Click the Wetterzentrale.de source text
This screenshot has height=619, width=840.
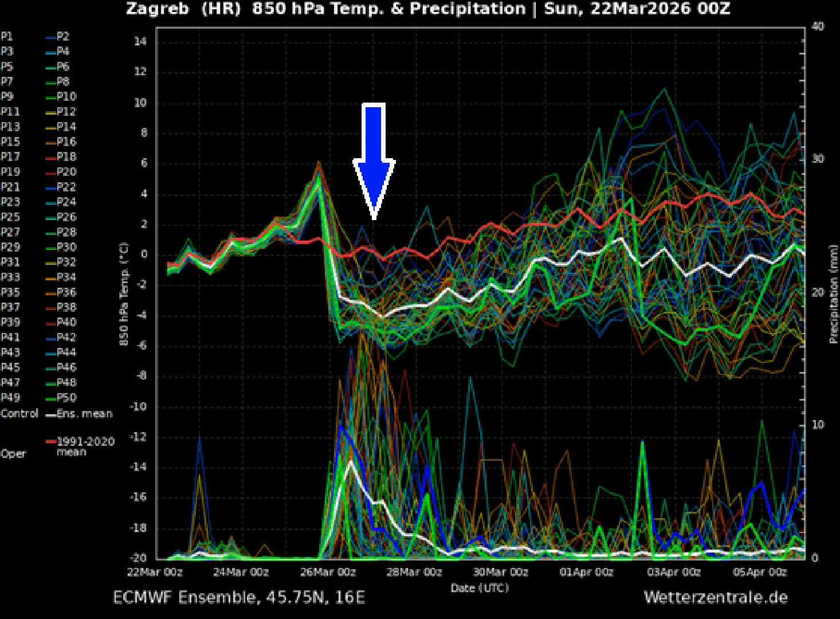716,597
